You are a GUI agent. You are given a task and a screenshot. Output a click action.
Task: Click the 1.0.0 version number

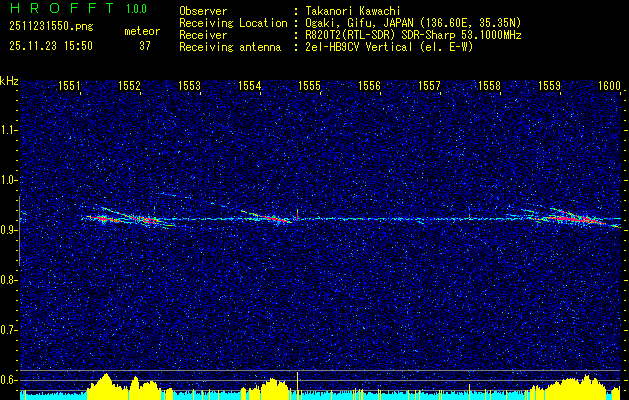(x=136, y=8)
